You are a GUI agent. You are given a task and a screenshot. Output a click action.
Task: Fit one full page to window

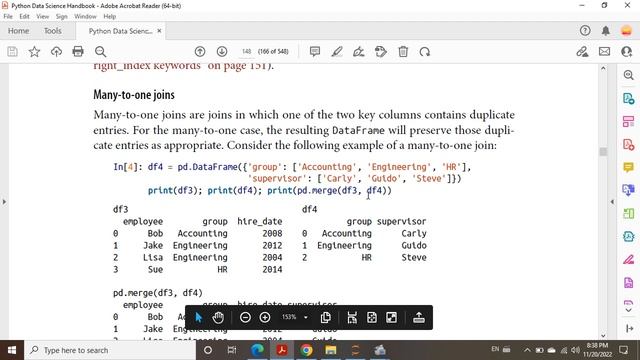372,317
